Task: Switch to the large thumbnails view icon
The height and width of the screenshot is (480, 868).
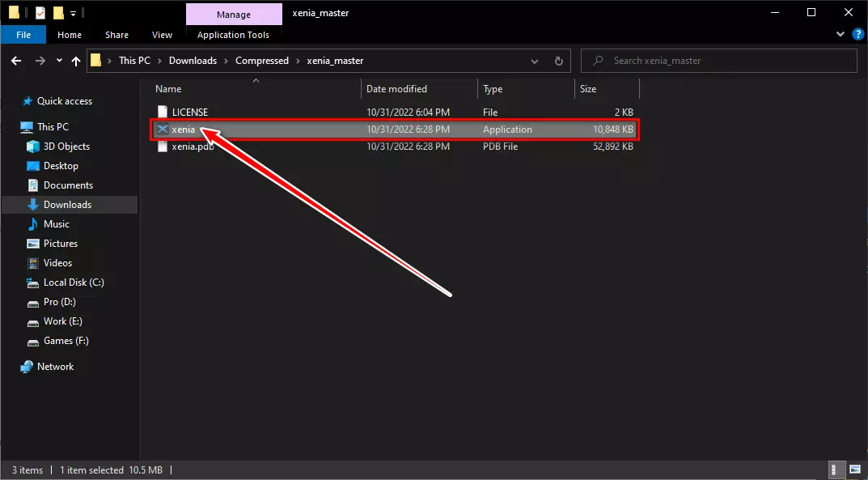Action: 855,470
